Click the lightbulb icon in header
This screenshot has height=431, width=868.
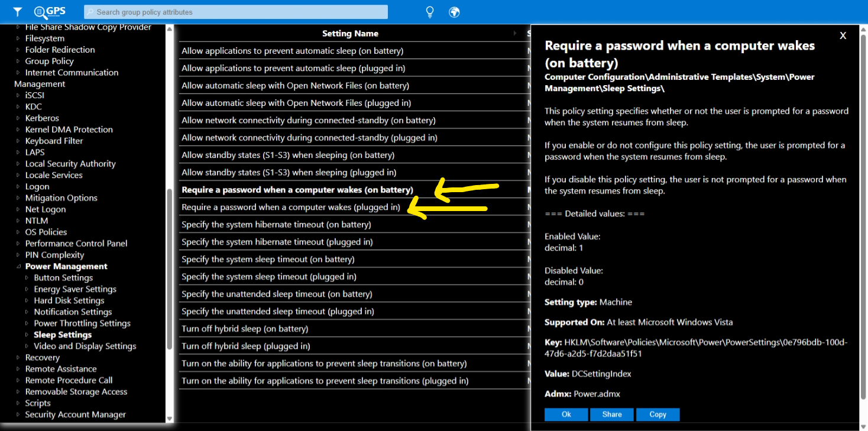pyautogui.click(x=430, y=12)
